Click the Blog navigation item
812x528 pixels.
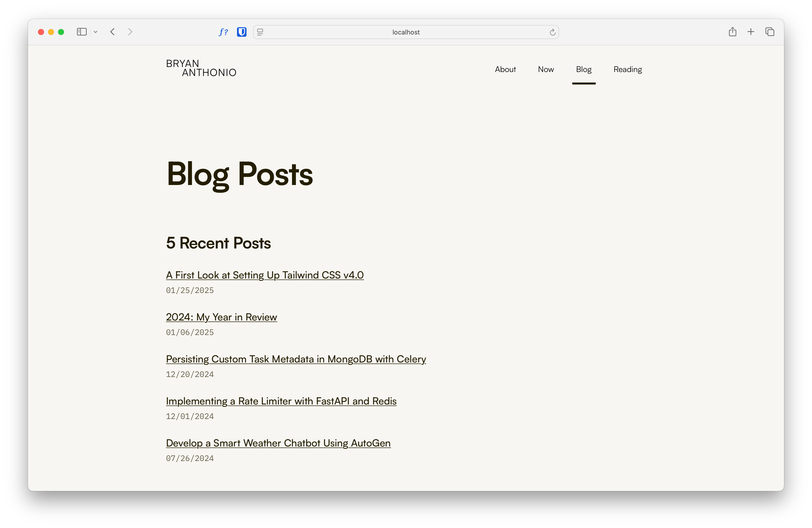click(584, 69)
